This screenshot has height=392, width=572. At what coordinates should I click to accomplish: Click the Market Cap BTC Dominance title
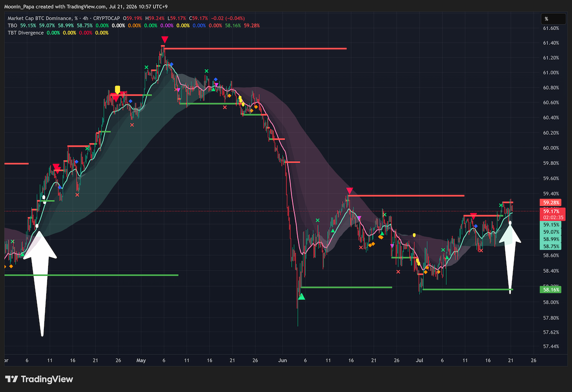(40, 19)
